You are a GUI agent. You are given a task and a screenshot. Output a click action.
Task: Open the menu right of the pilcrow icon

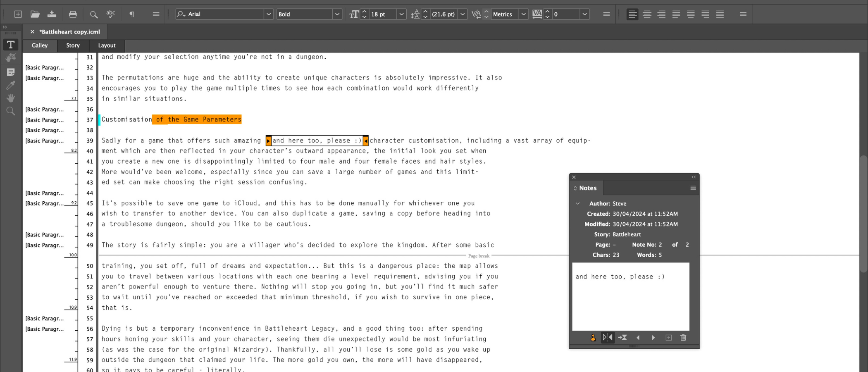(x=156, y=14)
